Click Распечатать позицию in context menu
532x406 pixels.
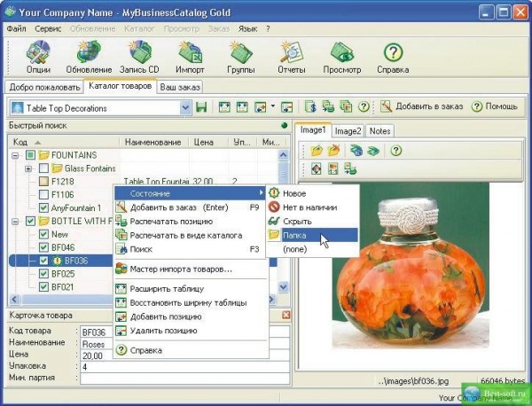[x=190, y=222]
